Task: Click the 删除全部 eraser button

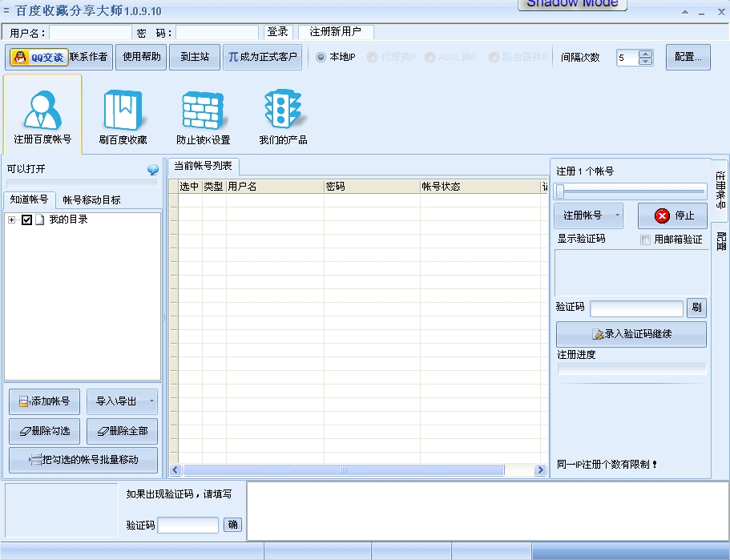Action: 122,431
